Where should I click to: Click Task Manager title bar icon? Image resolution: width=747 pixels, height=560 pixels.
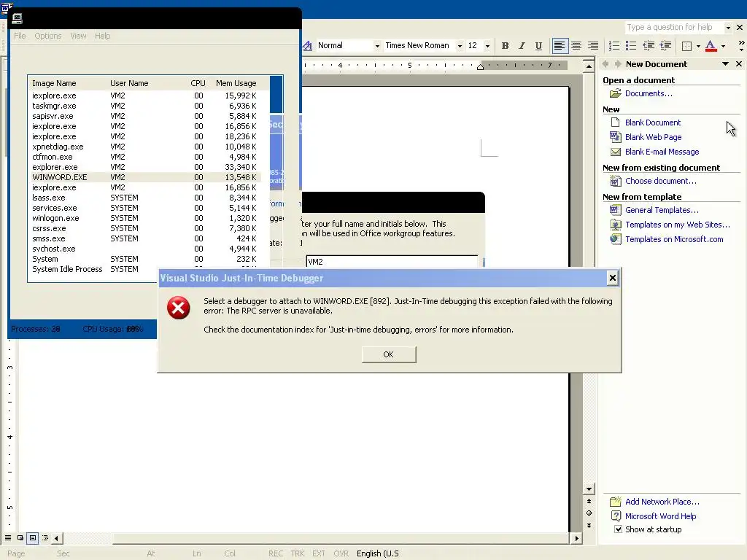(18, 18)
